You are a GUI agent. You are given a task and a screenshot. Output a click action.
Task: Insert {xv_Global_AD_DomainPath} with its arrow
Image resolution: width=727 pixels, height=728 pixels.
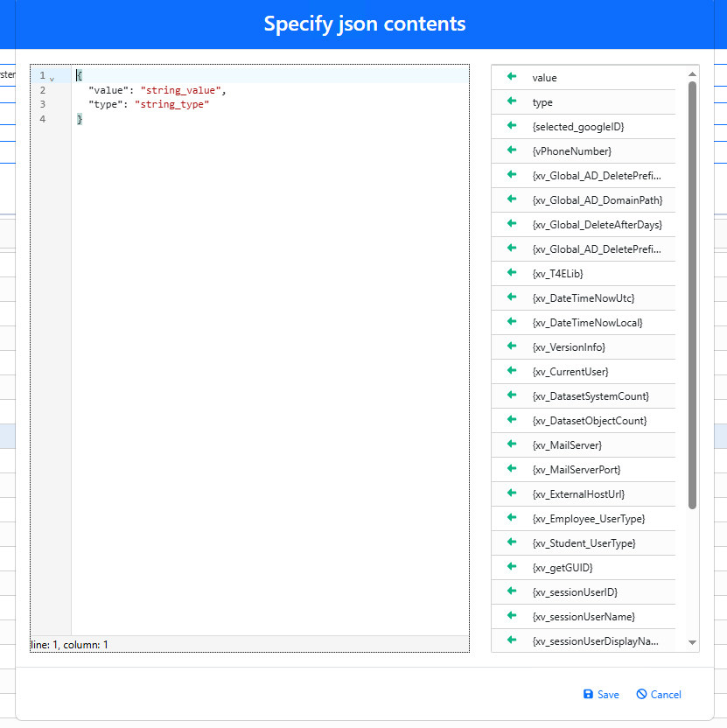pos(512,199)
